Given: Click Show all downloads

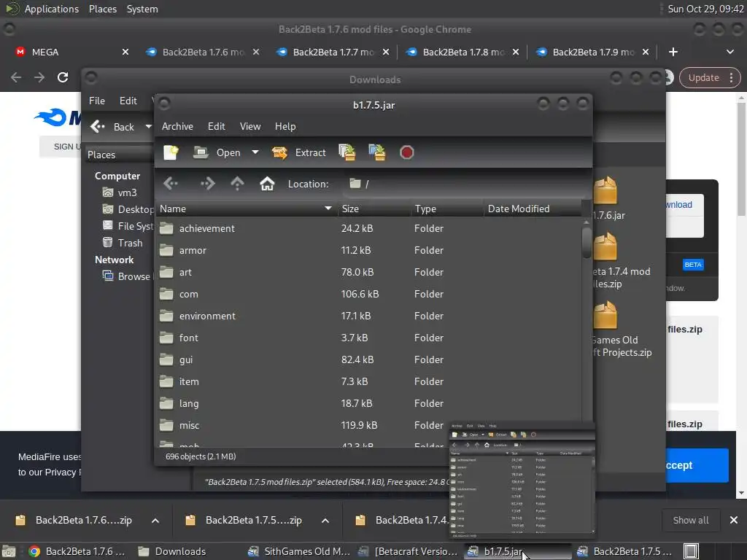Looking at the screenshot, I should pyautogui.click(x=690, y=520).
